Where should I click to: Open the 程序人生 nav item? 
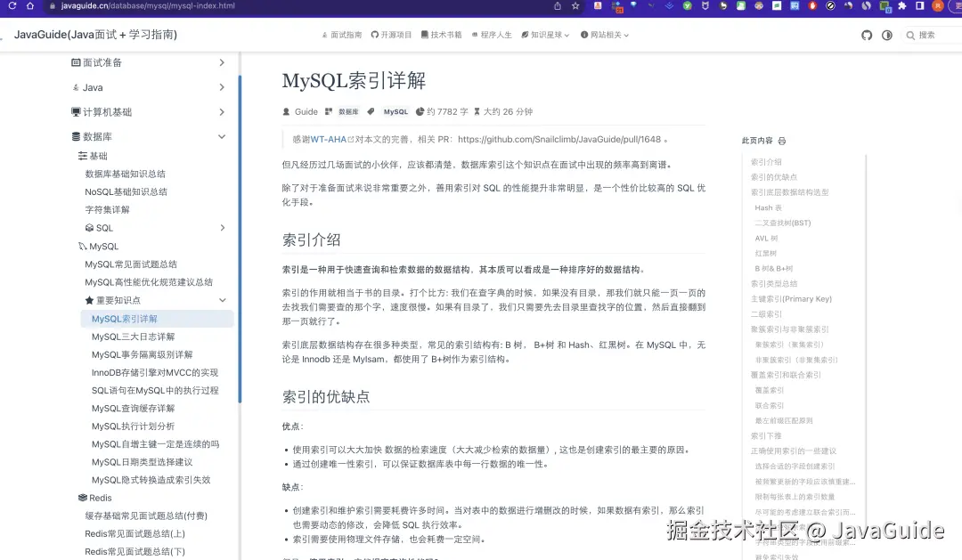(x=492, y=35)
